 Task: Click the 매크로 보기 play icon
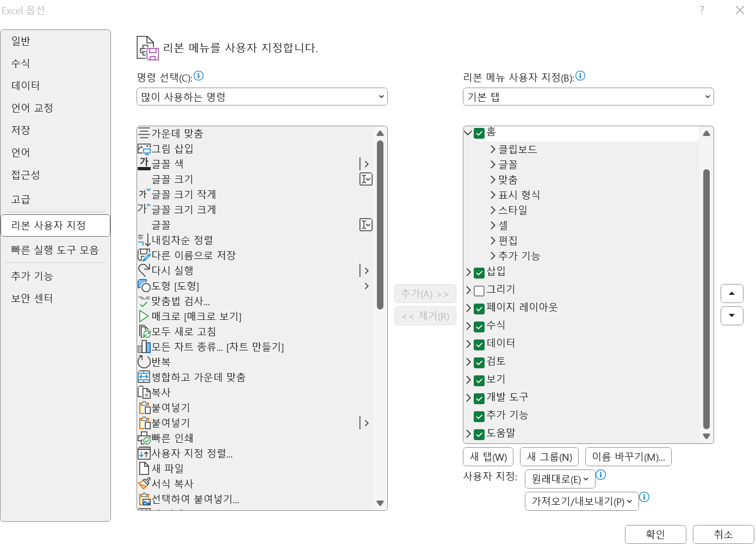coord(144,316)
